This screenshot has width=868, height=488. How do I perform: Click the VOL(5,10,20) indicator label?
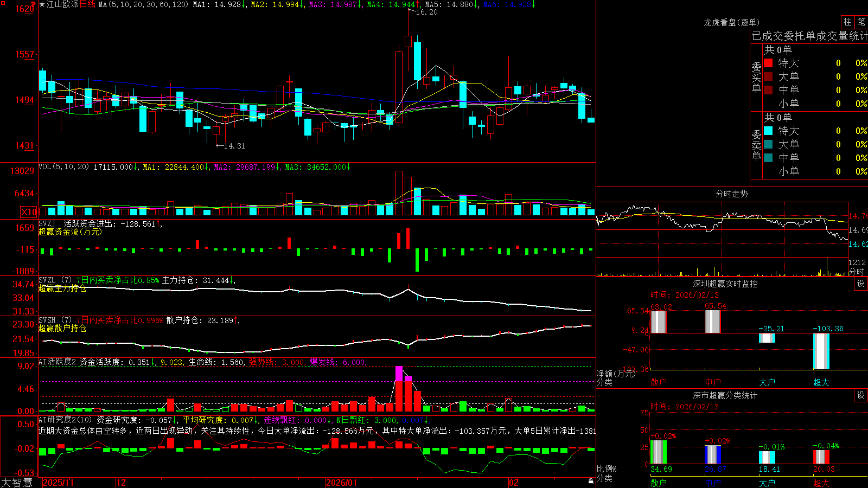point(63,167)
